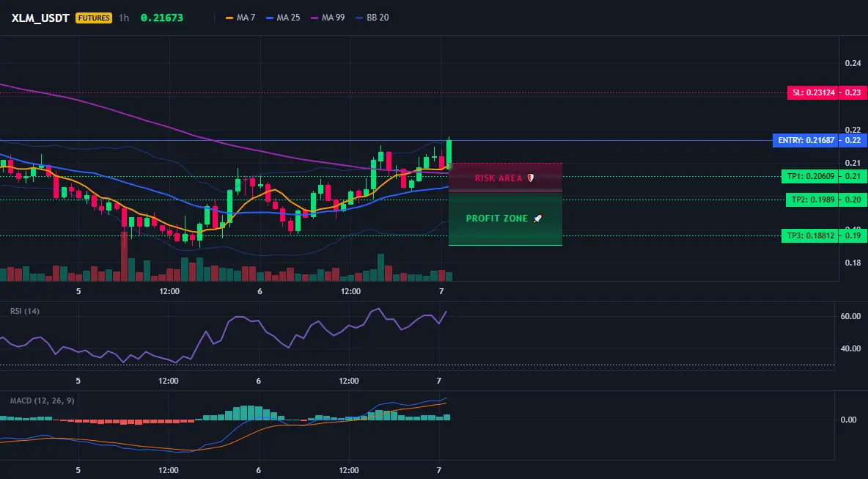Click the 0.24 price axis label
This screenshot has width=868, height=479.
[x=853, y=63]
